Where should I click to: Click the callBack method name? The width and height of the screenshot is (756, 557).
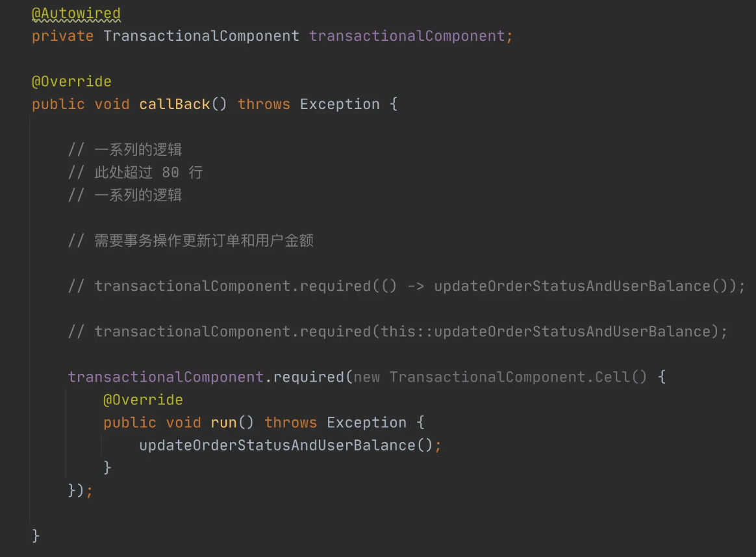(x=175, y=104)
